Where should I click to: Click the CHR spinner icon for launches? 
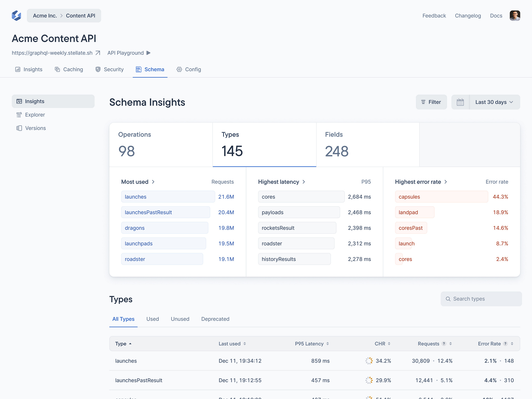(369, 361)
